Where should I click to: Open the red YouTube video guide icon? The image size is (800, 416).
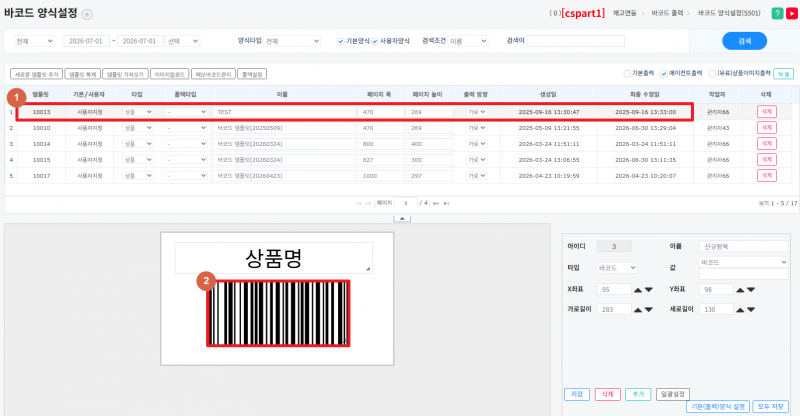click(792, 14)
